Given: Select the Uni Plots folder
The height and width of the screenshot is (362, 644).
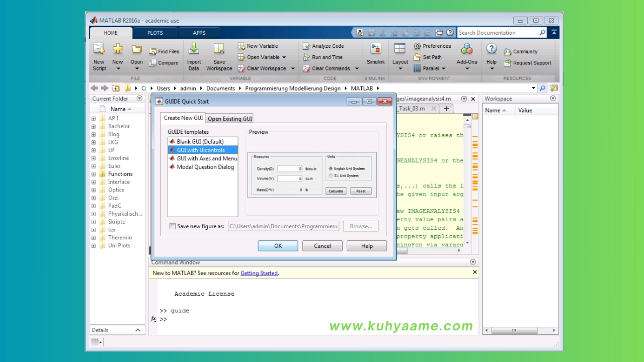Looking at the screenshot, I should pyautogui.click(x=119, y=245).
